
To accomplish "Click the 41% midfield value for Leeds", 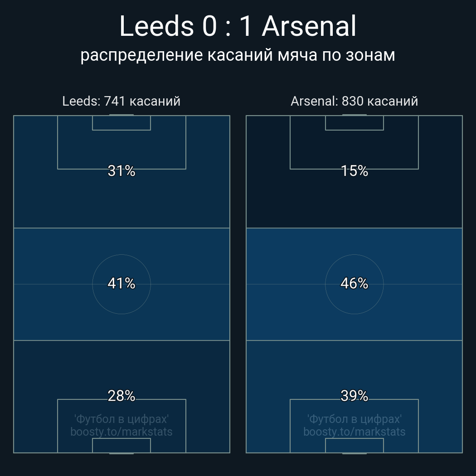I will point(121,283).
